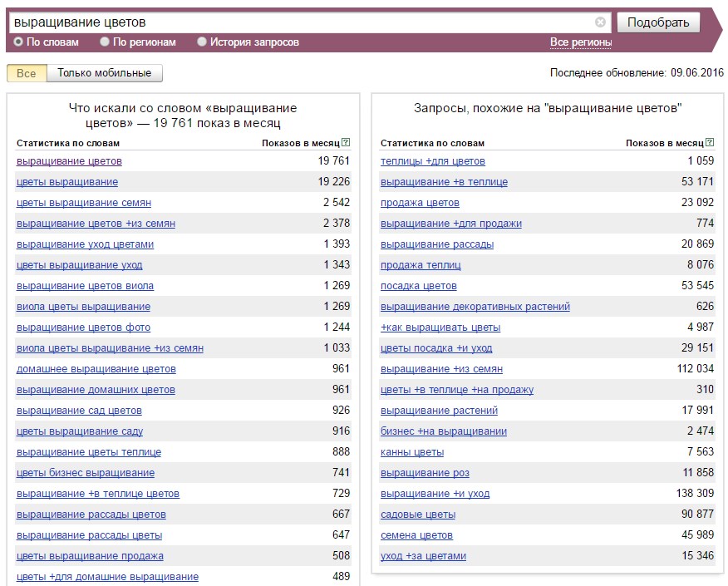Switch to the 'Только мобильные' tab
The height and width of the screenshot is (586, 728).
(x=105, y=73)
